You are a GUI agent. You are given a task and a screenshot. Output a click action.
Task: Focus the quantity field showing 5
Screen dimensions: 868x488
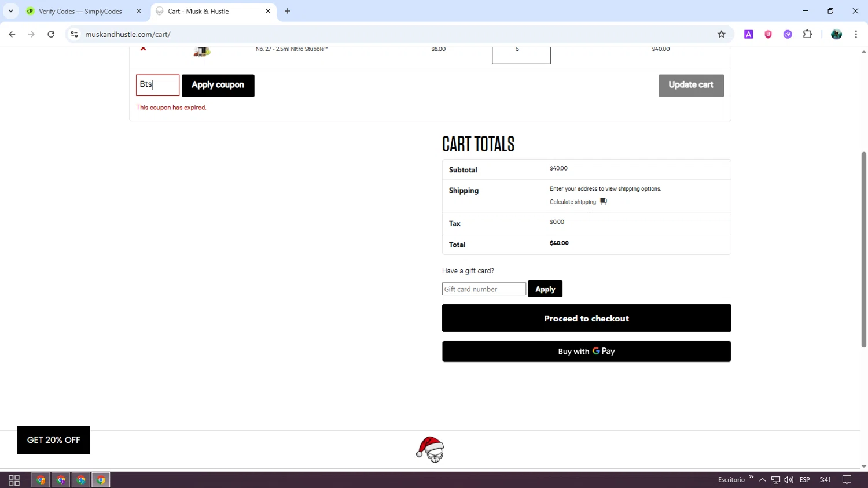(x=521, y=55)
